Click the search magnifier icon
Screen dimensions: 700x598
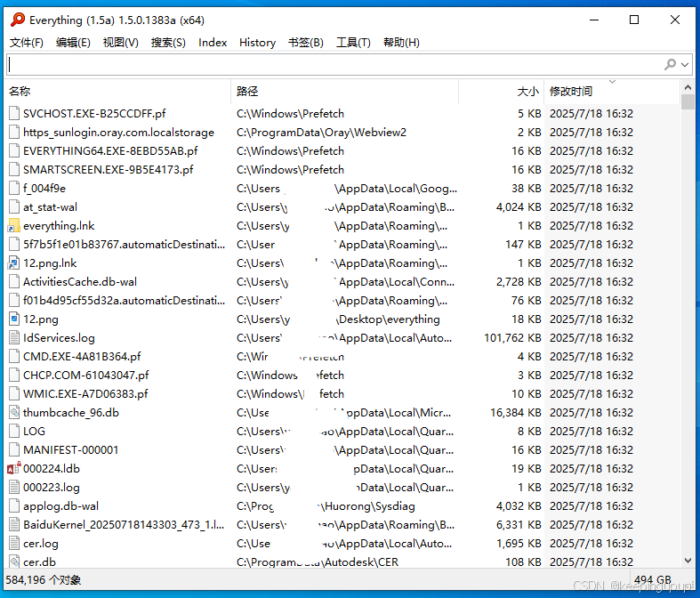click(x=670, y=65)
